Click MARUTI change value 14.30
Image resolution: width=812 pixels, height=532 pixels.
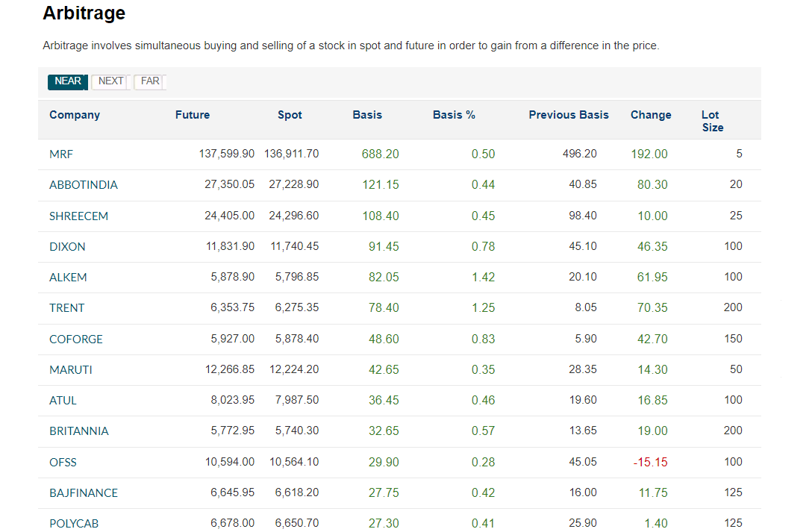[x=652, y=369]
